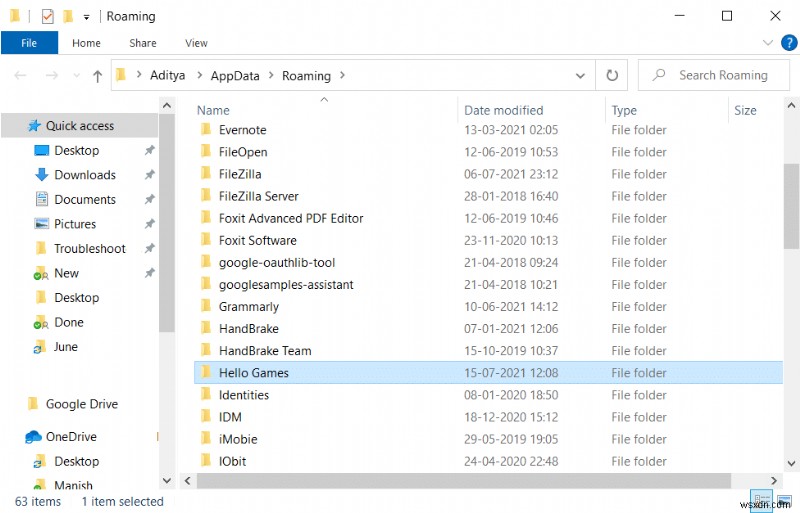Viewport: 800px width, 513px height.
Task: Sort by the Type column header
Action: coord(624,110)
